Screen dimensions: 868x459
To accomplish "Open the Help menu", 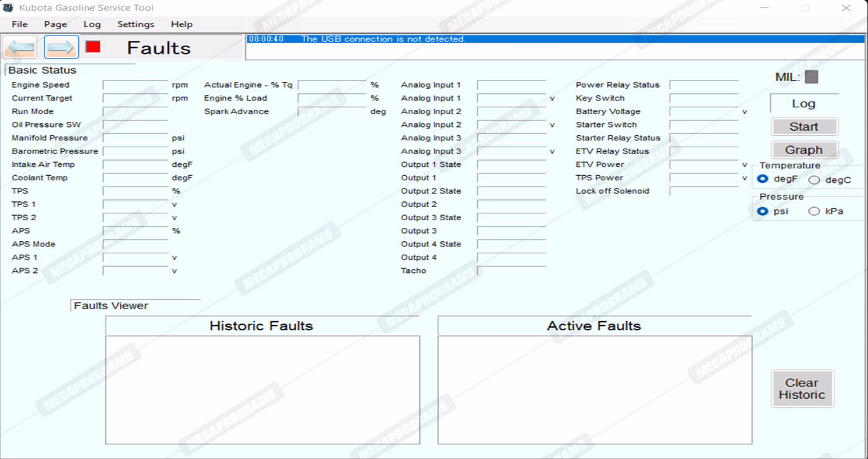I will (181, 24).
